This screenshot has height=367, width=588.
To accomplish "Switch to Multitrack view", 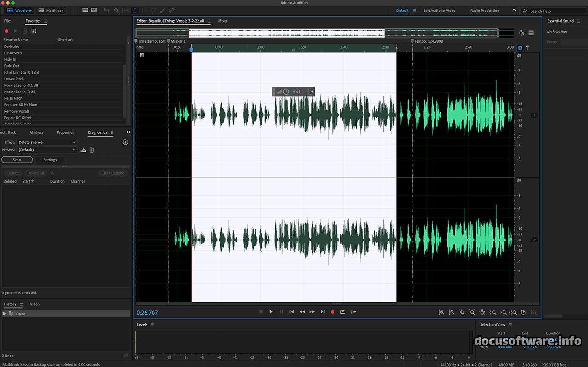I will (51, 10).
